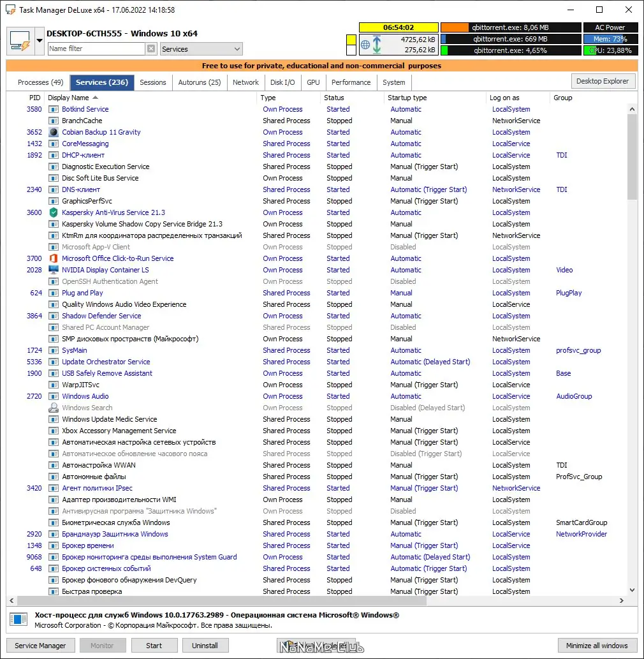The height and width of the screenshot is (659, 644).
Task: Click the Botkind Service icon
Action: (x=54, y=109)
